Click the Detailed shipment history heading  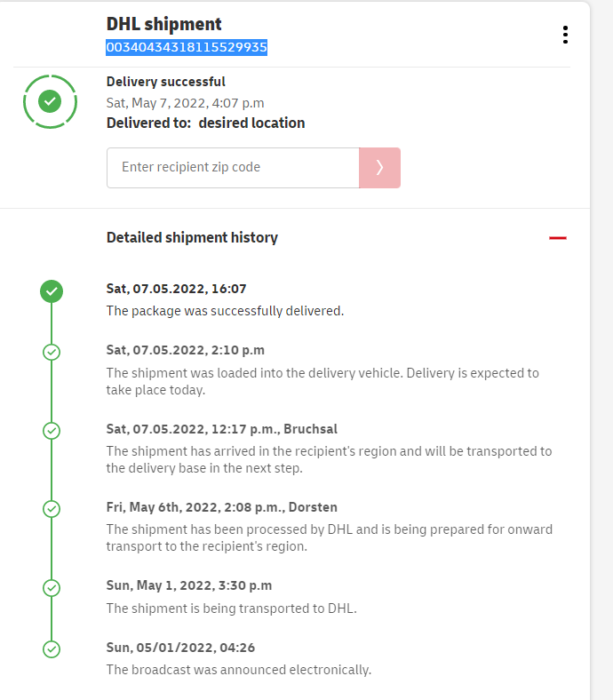192,237
